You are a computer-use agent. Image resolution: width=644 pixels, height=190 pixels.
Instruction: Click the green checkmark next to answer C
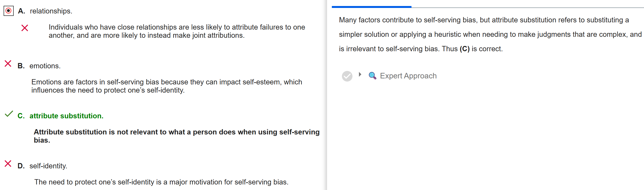9,114
